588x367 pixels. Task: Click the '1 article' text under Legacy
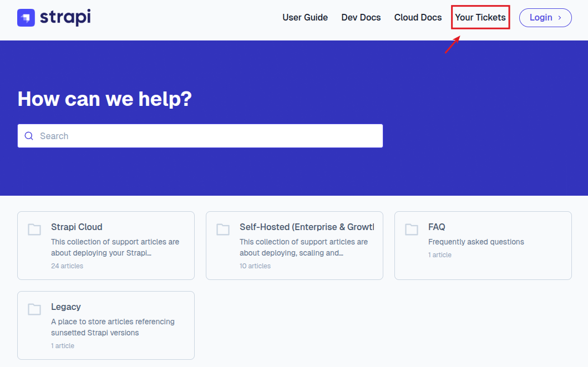(x=63, y=345)
